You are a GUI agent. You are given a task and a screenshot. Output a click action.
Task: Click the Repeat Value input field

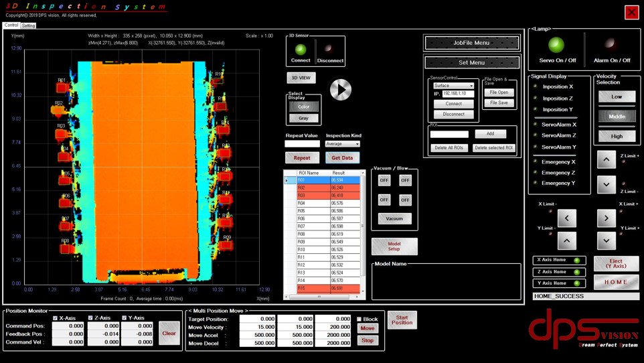coord(302,144)
